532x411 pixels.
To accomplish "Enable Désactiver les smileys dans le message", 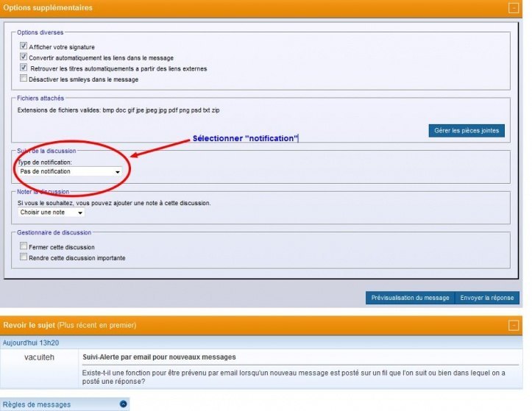I will pyautogui.click(x=24, y=79).
